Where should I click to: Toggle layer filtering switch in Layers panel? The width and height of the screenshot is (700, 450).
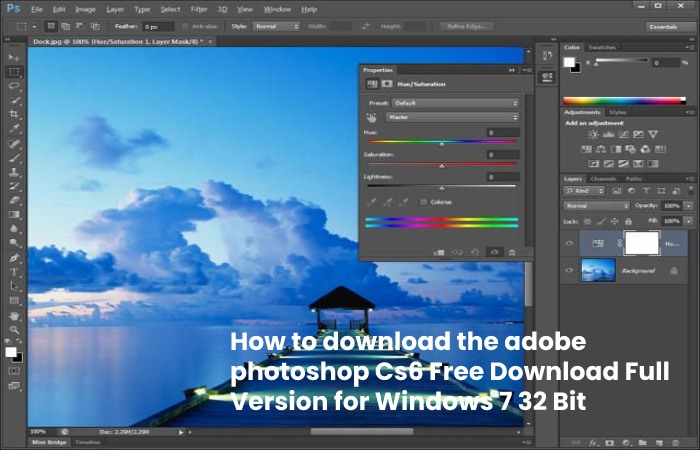coord(691,191)
